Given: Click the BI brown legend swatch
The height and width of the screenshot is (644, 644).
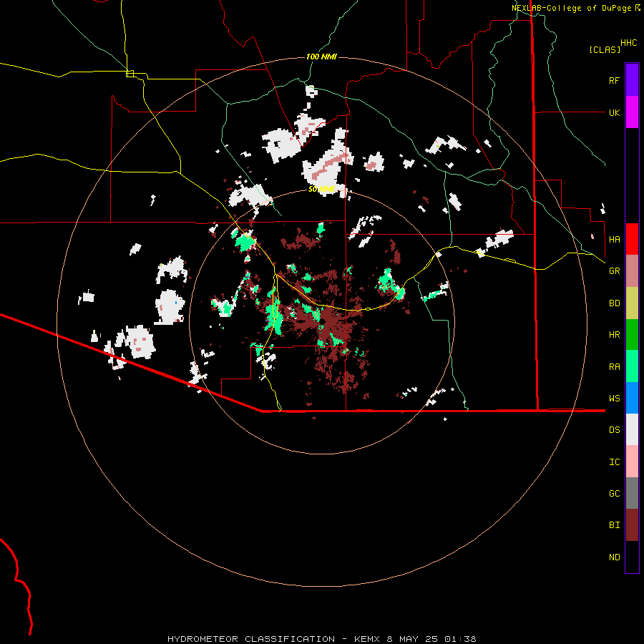Looking at the screenshot, I should click(x=632, y=525).
